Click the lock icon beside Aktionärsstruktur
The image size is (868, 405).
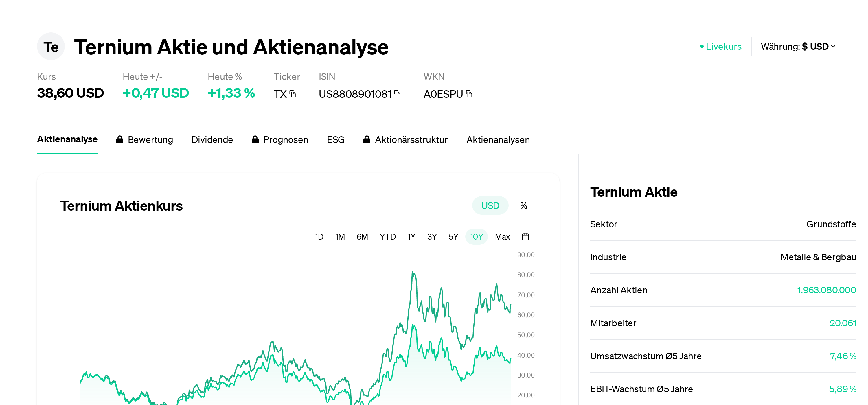(x=367, y=139)
